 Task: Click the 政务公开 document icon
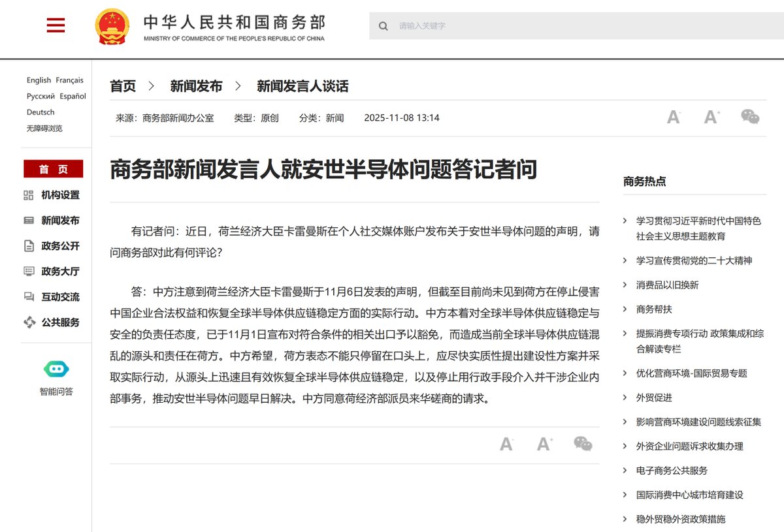pyautogui.click(x=29, y=246)
